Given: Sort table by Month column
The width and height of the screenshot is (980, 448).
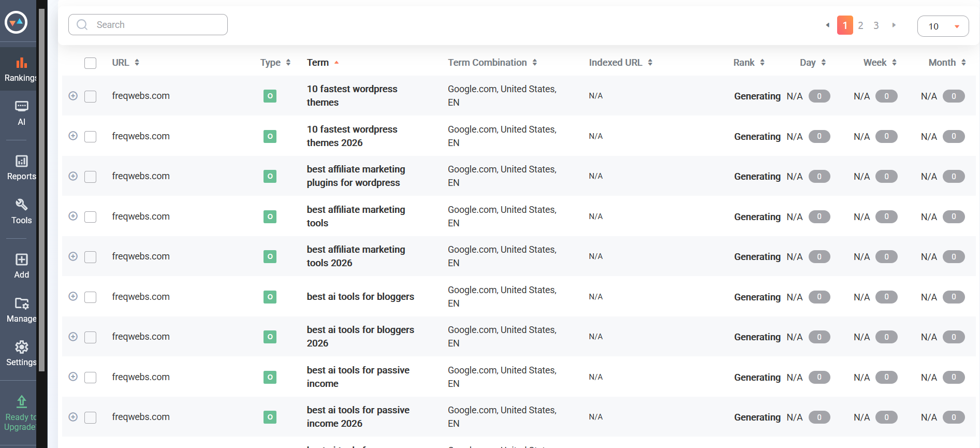Looking at the screenshot, I should (x=947, y=63).
